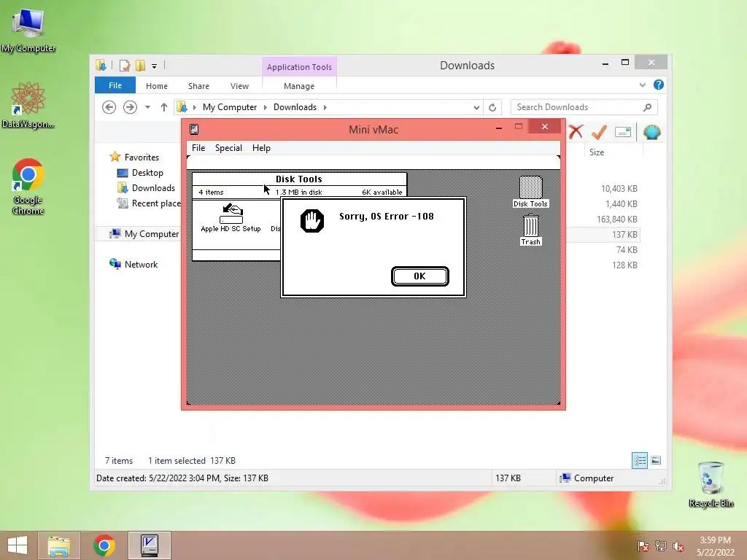Click the red X delete toolbar icon
The image size is (747, 560).
[x=576, y=132]
